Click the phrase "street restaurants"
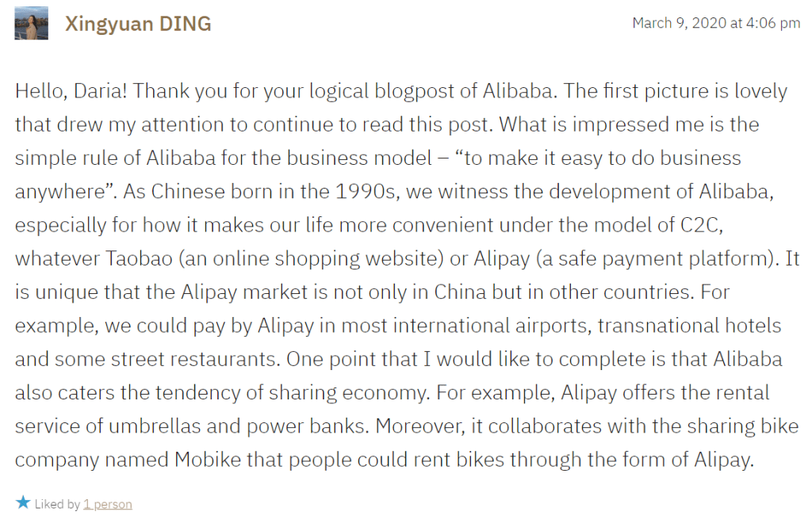This screenshot has width=812, height=523. 202,359
